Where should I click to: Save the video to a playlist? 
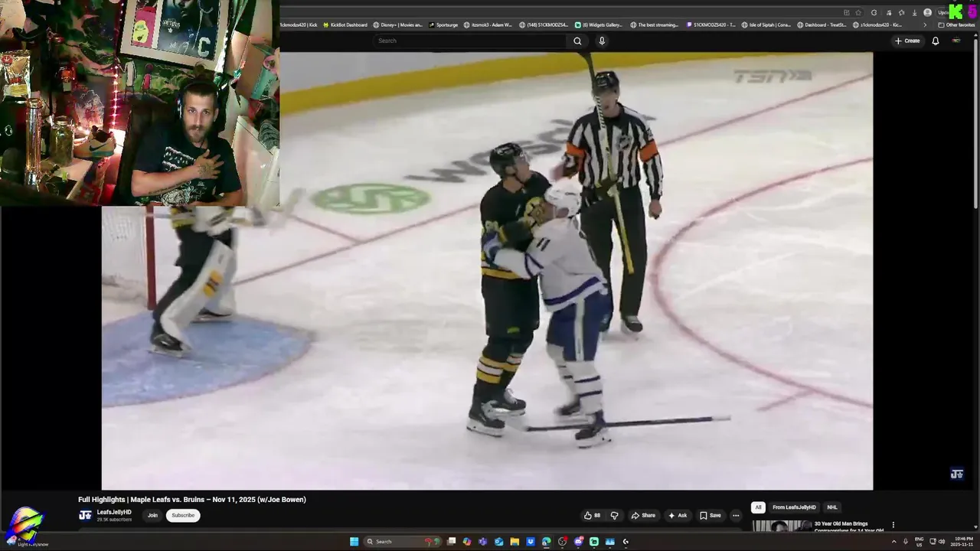(710, 515)
